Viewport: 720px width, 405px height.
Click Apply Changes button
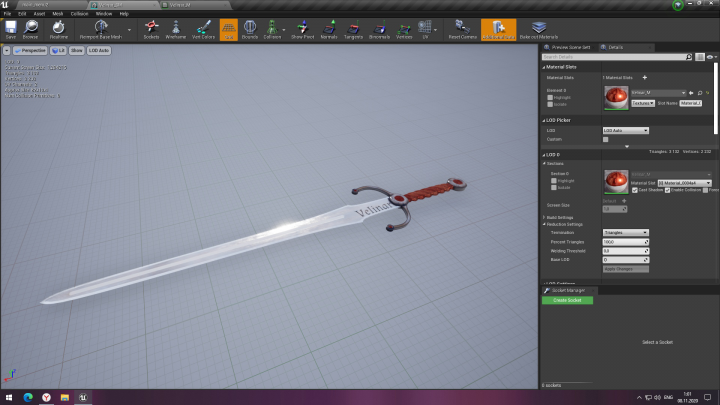point(625,269)
